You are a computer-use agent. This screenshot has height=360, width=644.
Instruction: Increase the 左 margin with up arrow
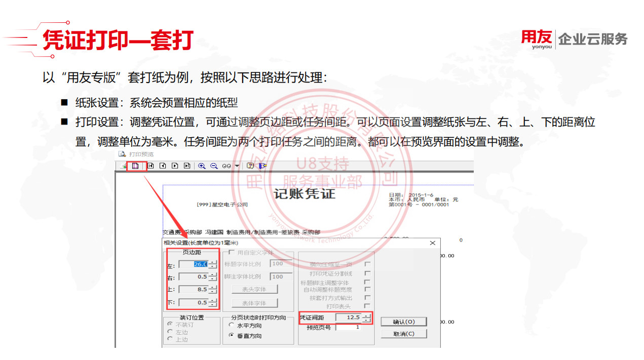tap(213, 262)
